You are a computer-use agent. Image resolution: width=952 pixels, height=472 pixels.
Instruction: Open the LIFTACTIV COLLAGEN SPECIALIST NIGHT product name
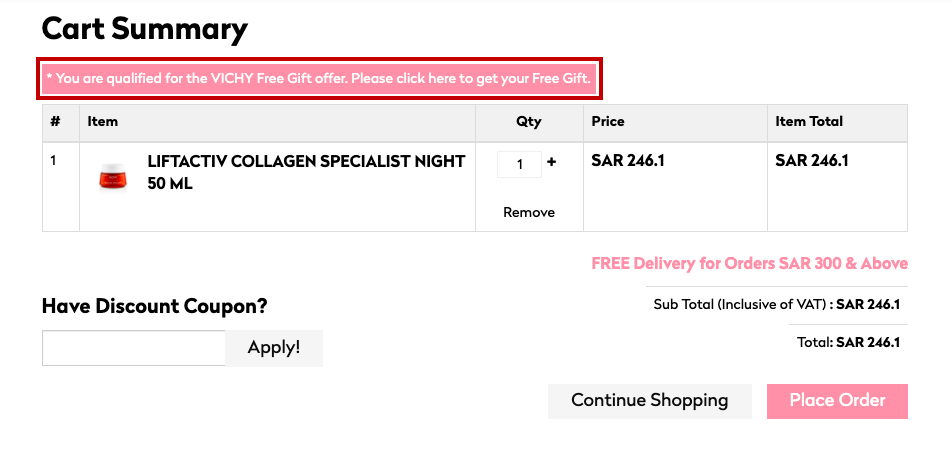tap(306, 173)
